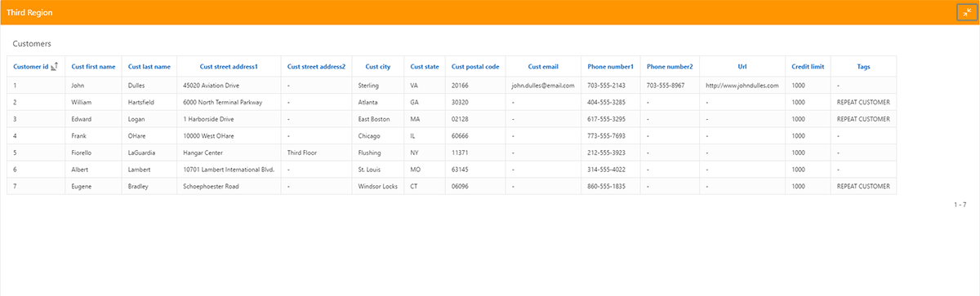980x296 pixels.
Task: Click the first name cell 'John'
Action: (x=78, y=85)
